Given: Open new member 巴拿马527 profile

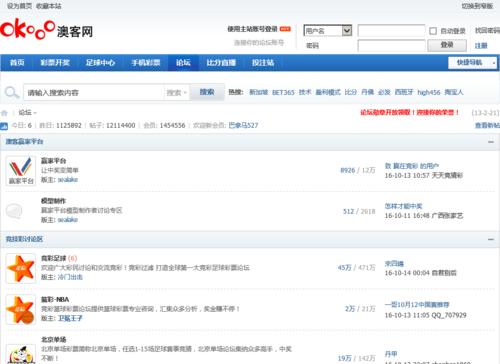Looking at the screenshot, I should [243, 125].
